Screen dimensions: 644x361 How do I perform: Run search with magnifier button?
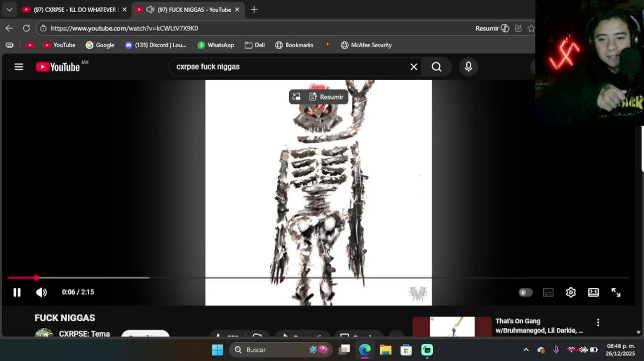pyautogui.click(x=436, y=67)
